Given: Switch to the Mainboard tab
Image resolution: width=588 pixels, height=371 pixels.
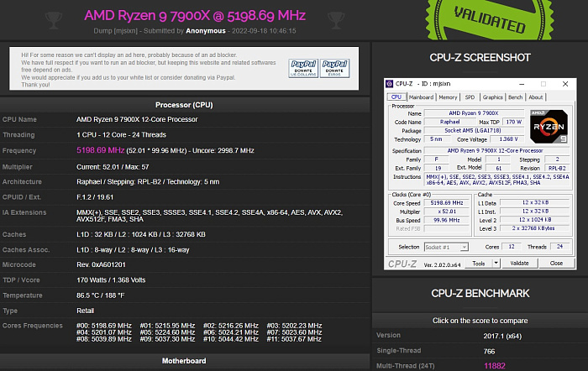Looking at the screenshot, I should [421, 97].
